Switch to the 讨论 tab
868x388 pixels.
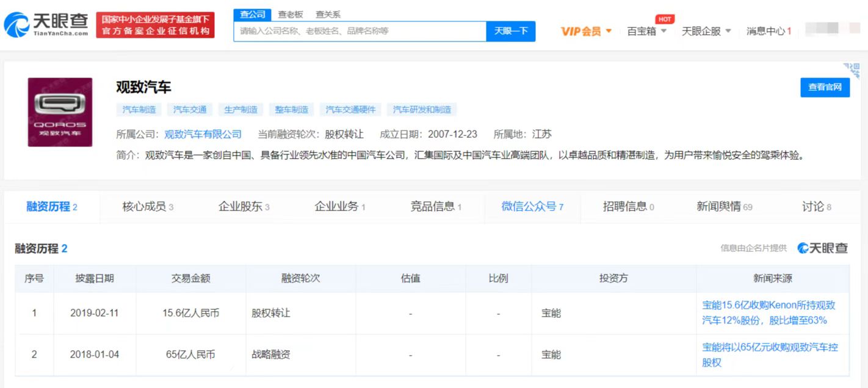[x=816, y=207]
